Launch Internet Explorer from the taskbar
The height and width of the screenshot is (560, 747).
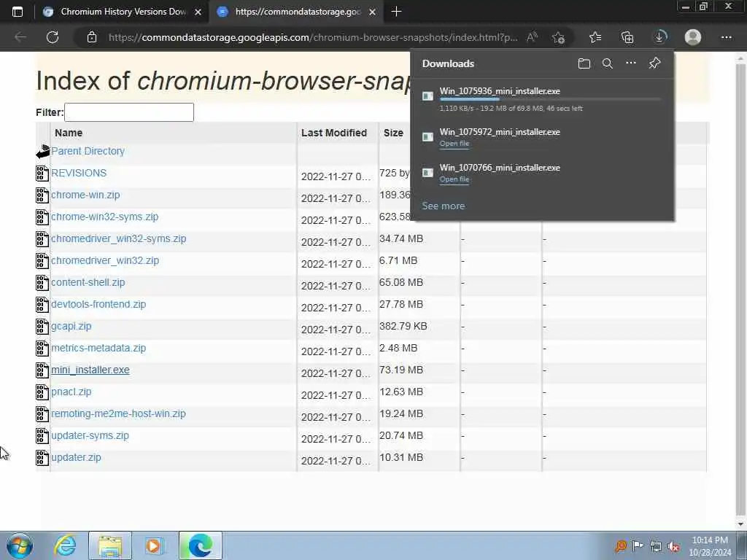65,545
